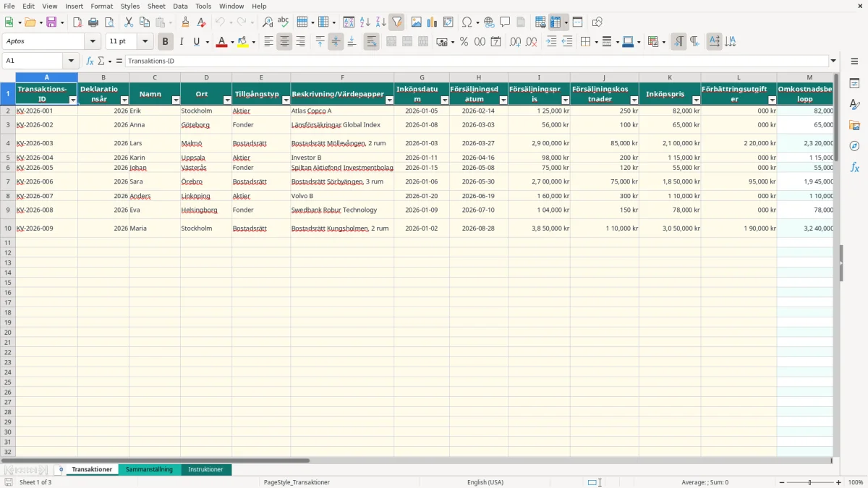Click the formula input line
The image size is (868, 488).
coord(477,61)
